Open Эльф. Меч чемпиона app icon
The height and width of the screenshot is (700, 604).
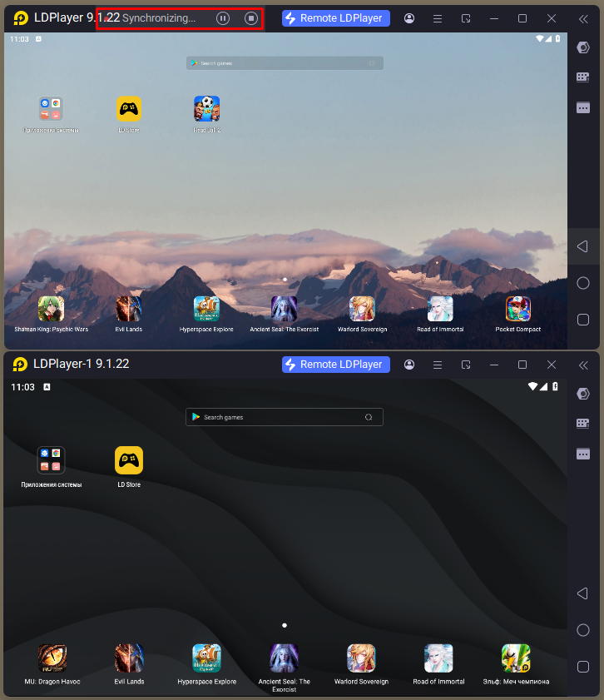pos(516,658)
